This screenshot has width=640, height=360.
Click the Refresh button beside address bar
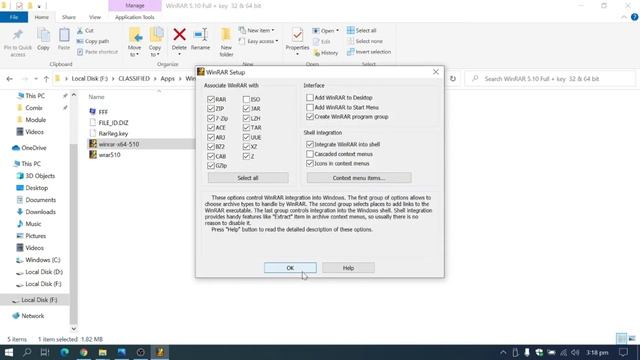pyautogui.click(x=453, y=79)
